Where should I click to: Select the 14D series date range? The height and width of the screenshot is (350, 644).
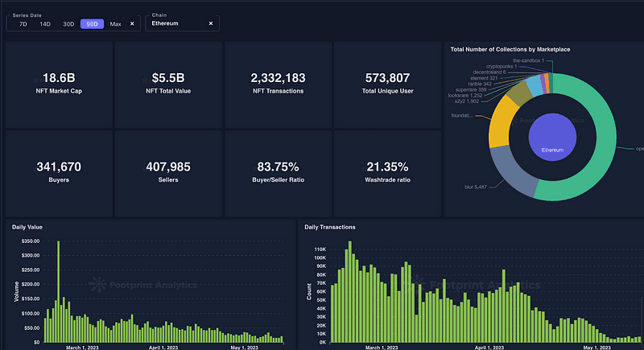click(45, 24)
